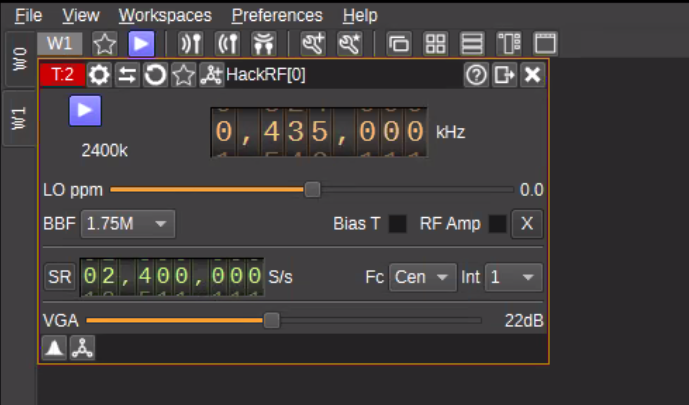Click the HackRF[0] title text
The image size is (689, 405).
pyautogui.click(x=265, y=75)
